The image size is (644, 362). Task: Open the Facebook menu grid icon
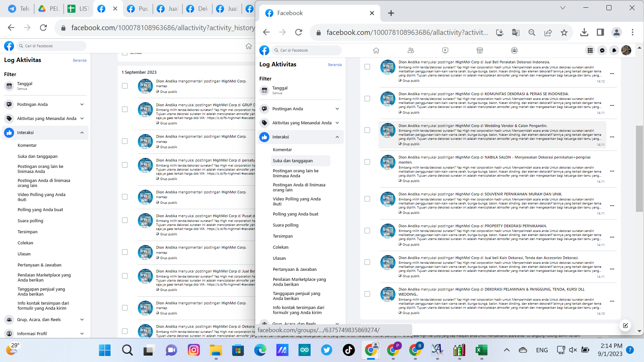point(590,50)
